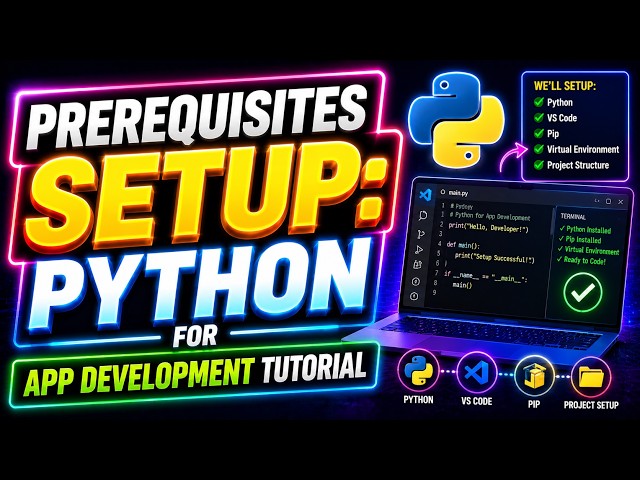The image size is (640, 480).
Task: Click the 'VS CODE' label under bottom icon
Action: (476, 401)
